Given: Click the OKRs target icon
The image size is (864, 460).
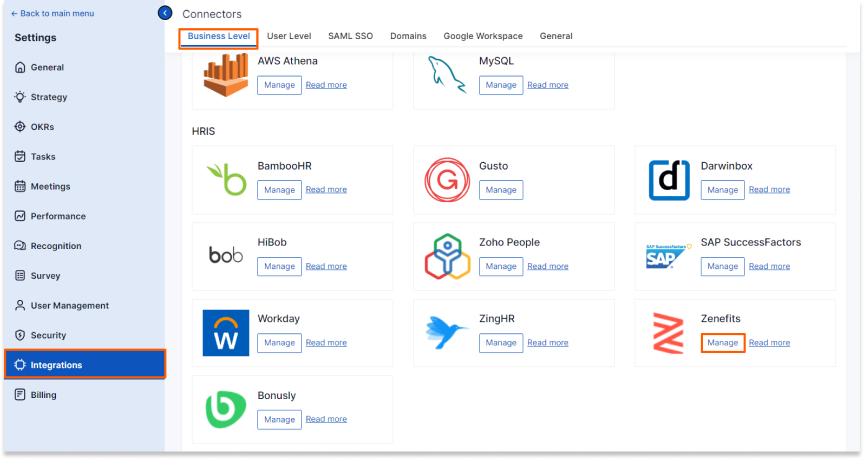Looking at the screenshot, I should pos(20,127).
